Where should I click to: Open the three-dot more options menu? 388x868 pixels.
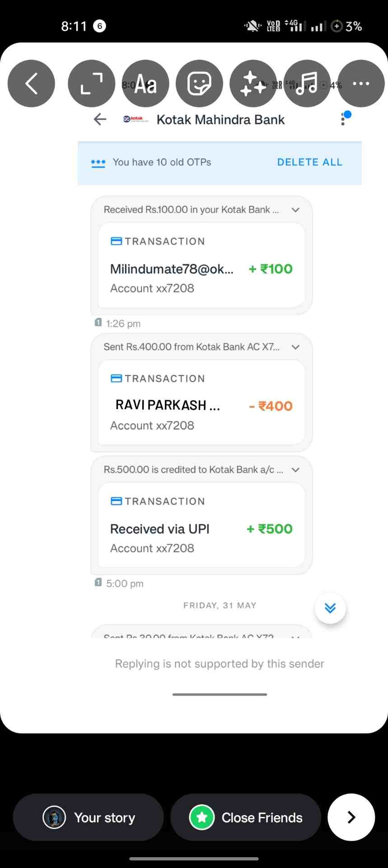coord(361,84)
